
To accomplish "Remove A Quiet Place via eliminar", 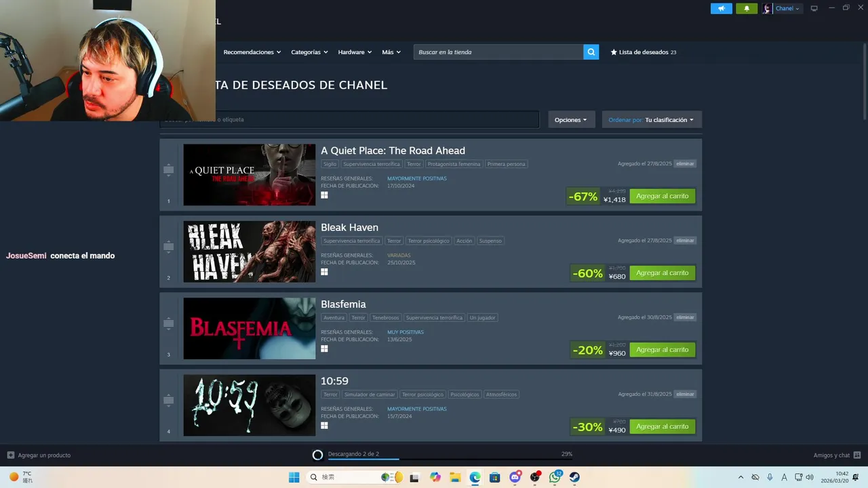I will coord(685,163).
